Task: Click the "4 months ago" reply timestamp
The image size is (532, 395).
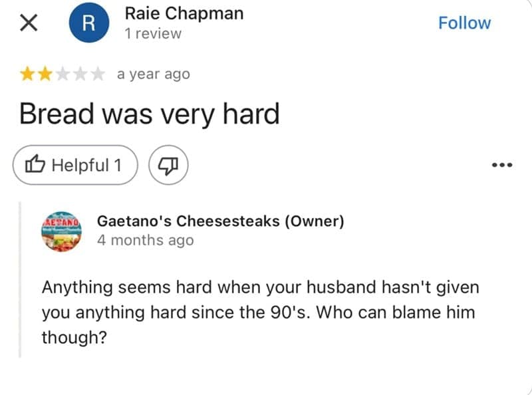Action: coord(145,240)
